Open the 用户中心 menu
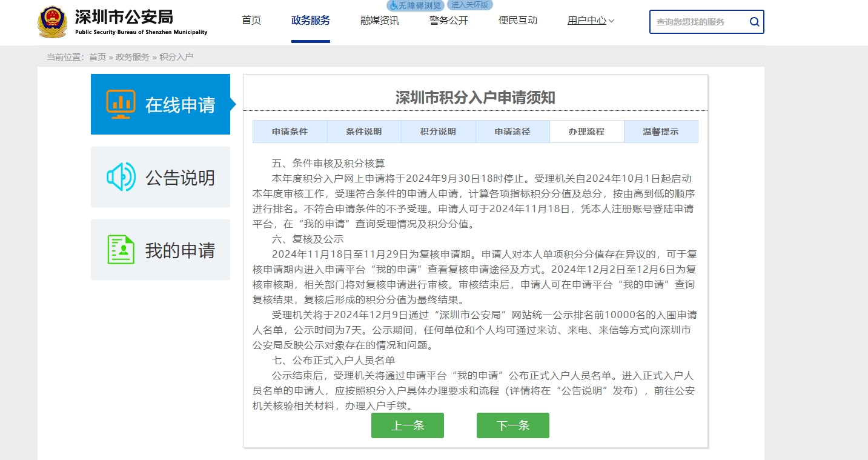Screen dimensions: 868x460 pos(587,21)
